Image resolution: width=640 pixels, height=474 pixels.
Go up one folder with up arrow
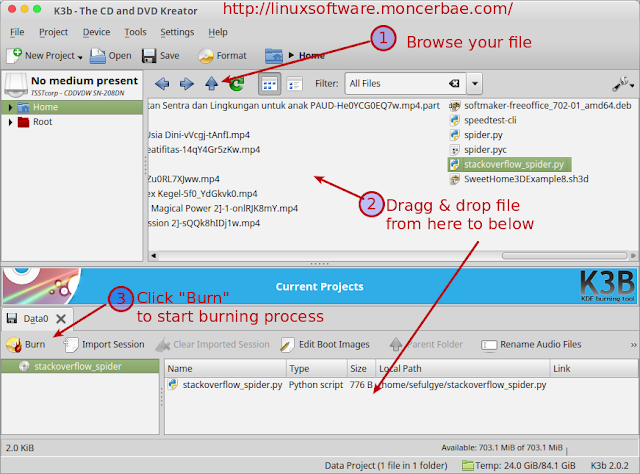click(211, 84)
